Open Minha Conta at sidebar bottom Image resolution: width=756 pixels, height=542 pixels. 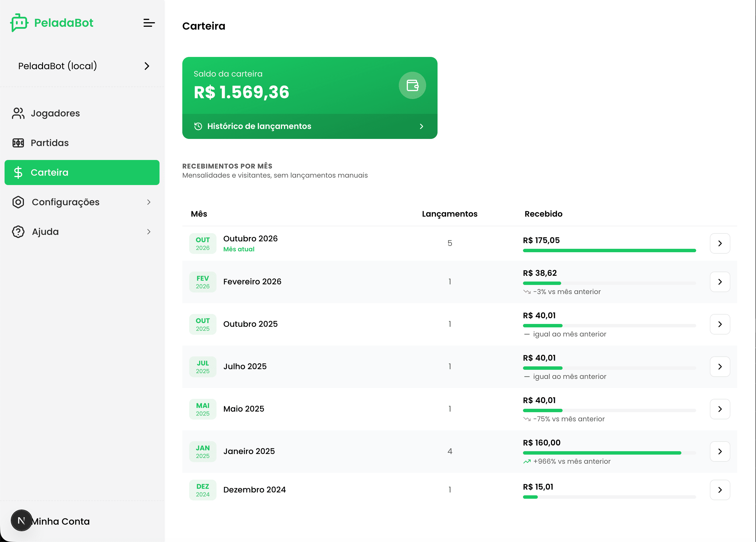pyautogui.click(x=60, y=521)
